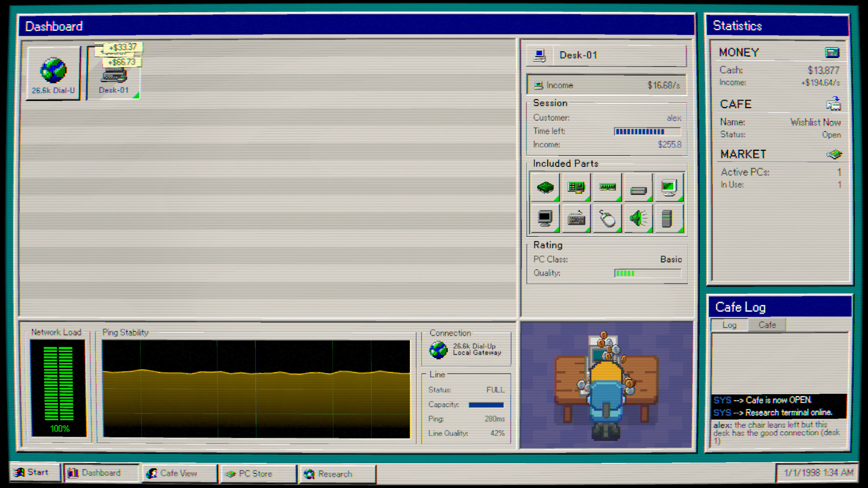The height and width of the screenshot is (488, 868).
Task: Click the taskbar clock 1/1/1998 1:34 AM
Action: click(818, 472)
